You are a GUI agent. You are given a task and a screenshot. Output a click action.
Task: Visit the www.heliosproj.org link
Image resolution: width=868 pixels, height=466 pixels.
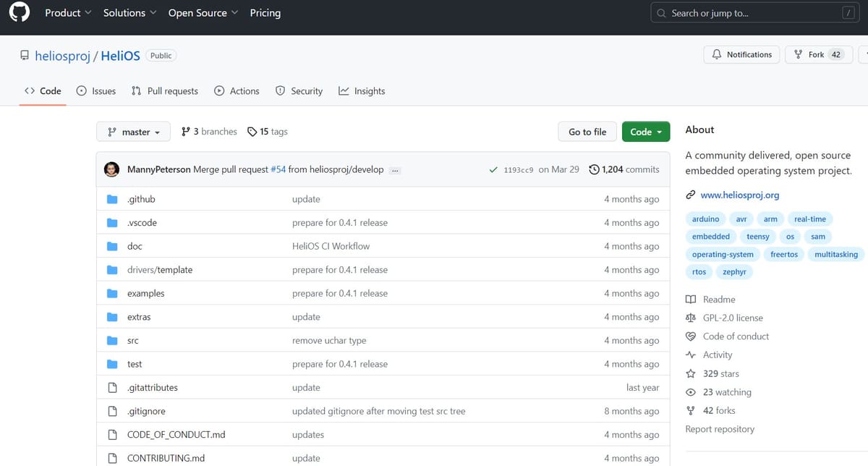740,195
